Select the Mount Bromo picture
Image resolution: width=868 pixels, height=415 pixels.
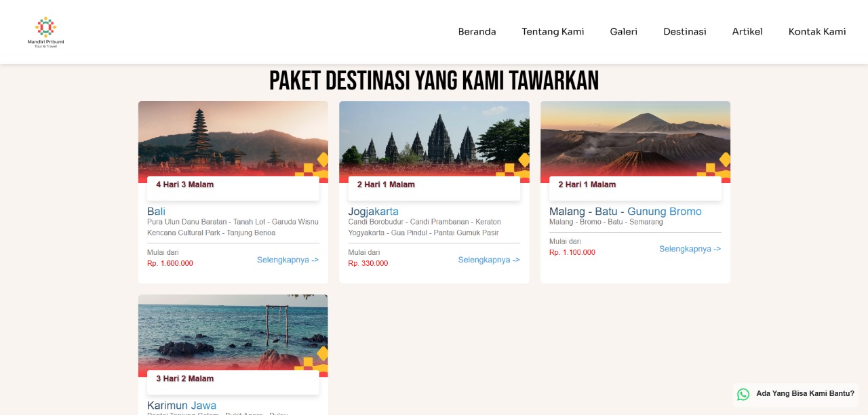coord(635,142)
